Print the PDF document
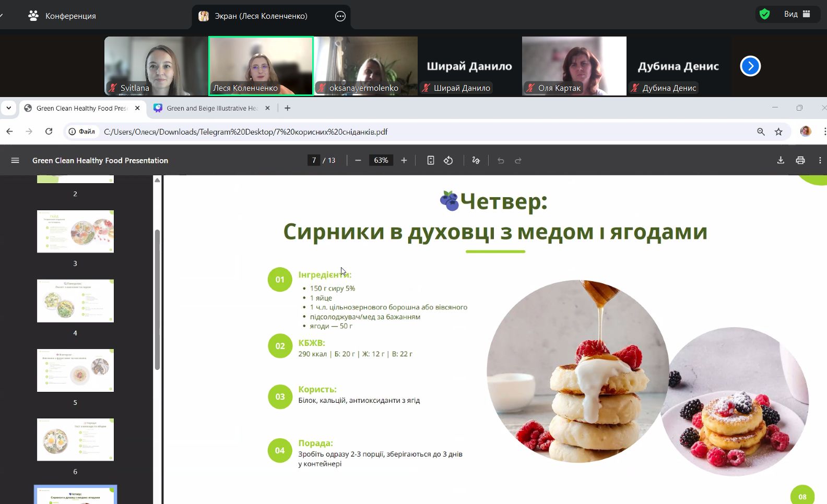The image size is (827, 504). (800, 161)
